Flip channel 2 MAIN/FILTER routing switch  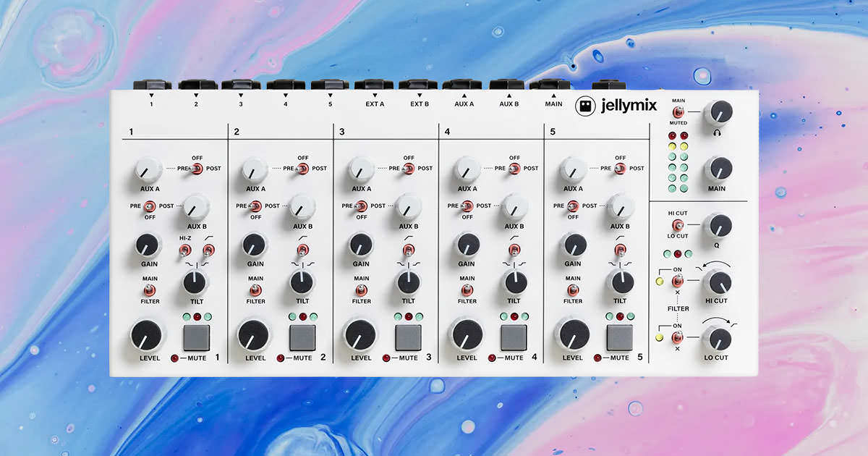[x=255, y=290]
